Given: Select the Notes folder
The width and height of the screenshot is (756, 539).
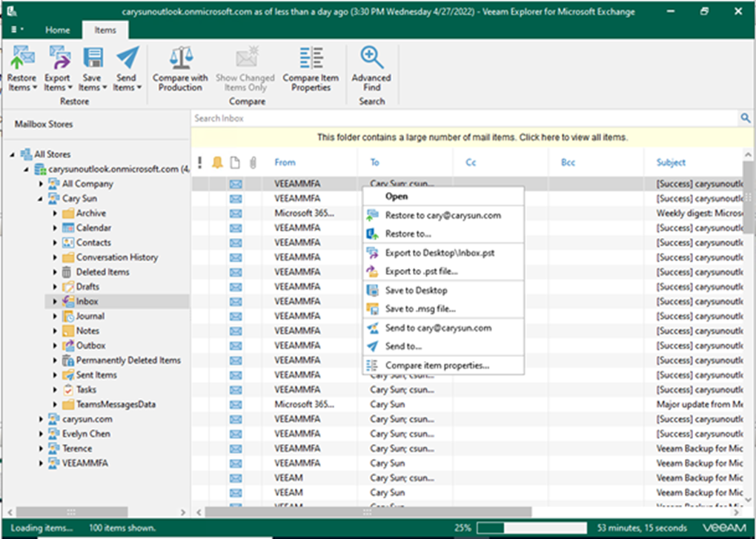Looking at the screenshot, I should [87, 331].
